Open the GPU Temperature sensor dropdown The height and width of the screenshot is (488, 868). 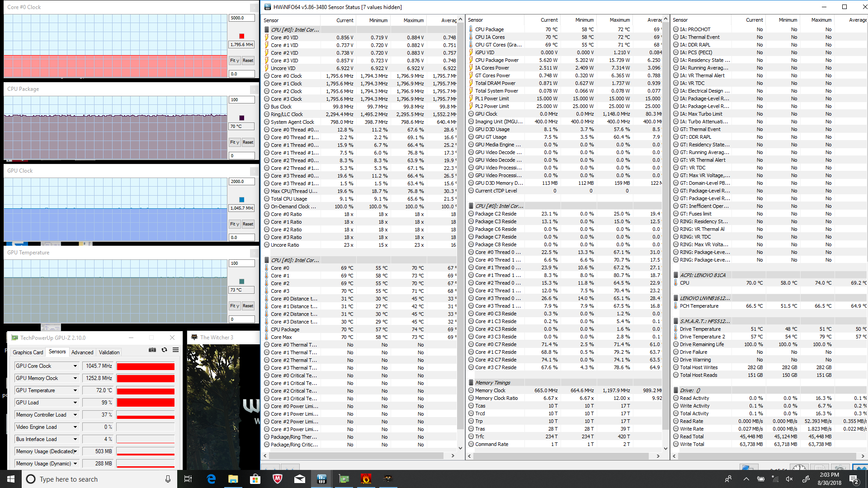click(x=75, y=390)
